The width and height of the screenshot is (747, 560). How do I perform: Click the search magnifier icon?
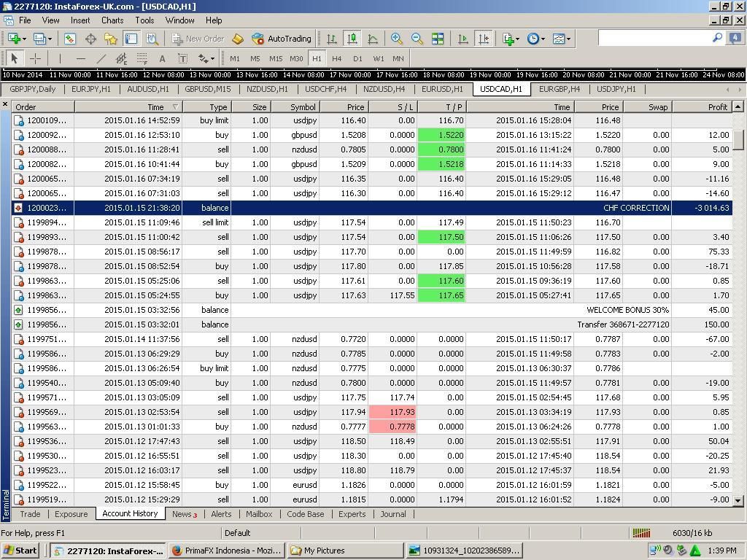click(x=717, y=38)
